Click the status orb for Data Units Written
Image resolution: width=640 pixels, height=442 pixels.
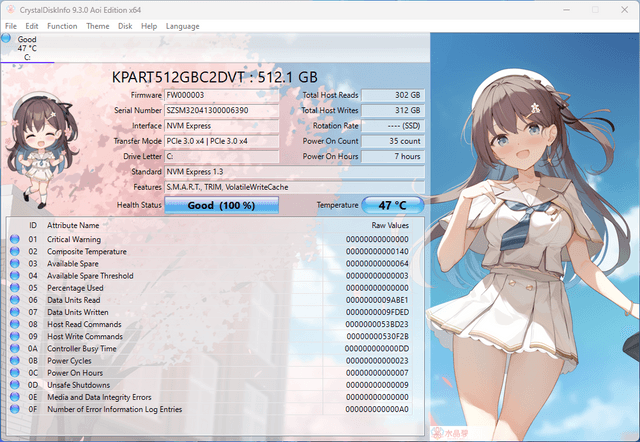click(15, 312)
